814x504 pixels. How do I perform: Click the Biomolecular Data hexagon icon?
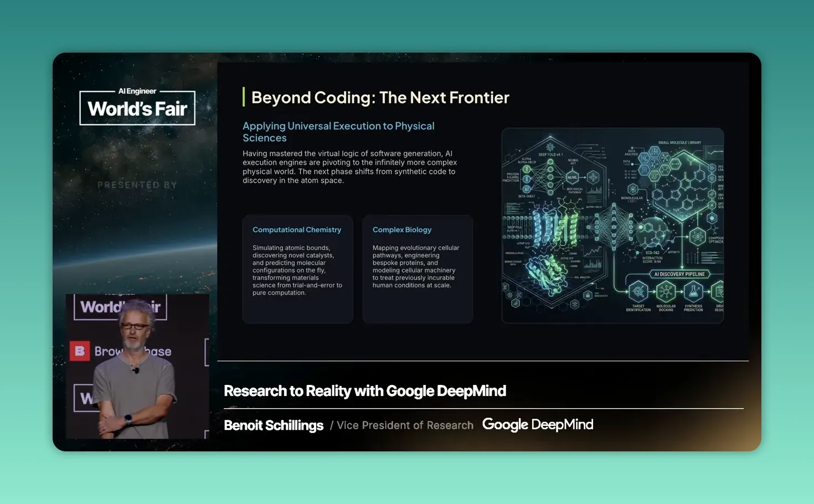pyautogui.click(x=633, y=189)
